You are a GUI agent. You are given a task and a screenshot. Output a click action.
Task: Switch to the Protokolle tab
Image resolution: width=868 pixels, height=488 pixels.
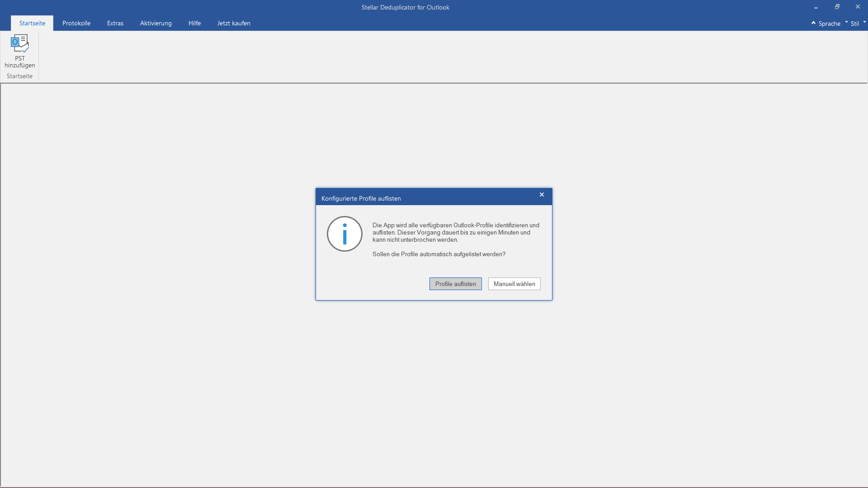[x=76, y=23]
